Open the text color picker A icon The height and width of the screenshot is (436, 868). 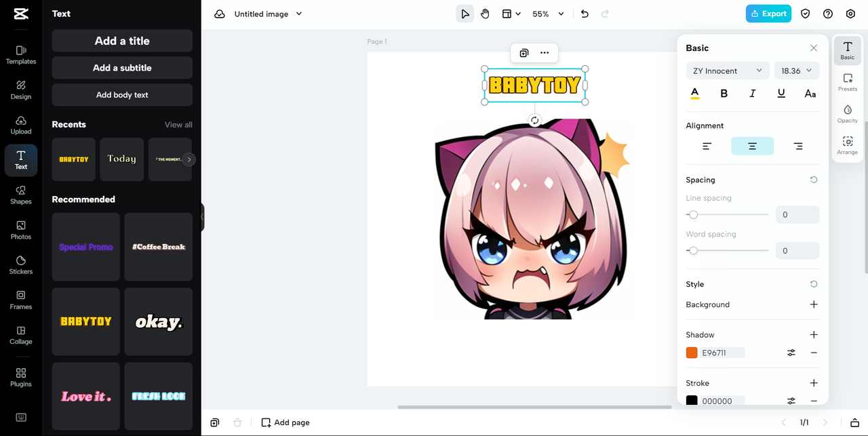point(695,94)
